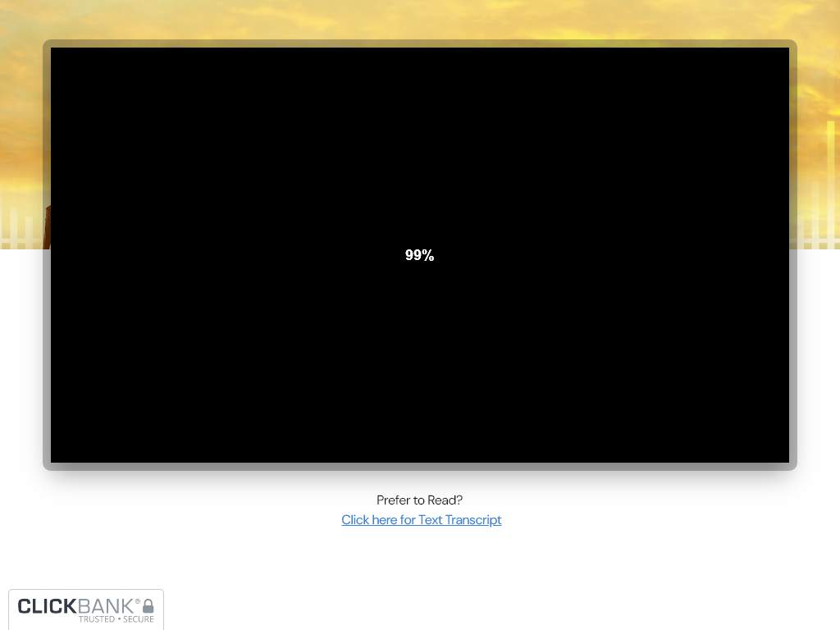Click the ClickBank padlock icon
The width and height of the screenshot is (840, 630).
tap(148, 606)
